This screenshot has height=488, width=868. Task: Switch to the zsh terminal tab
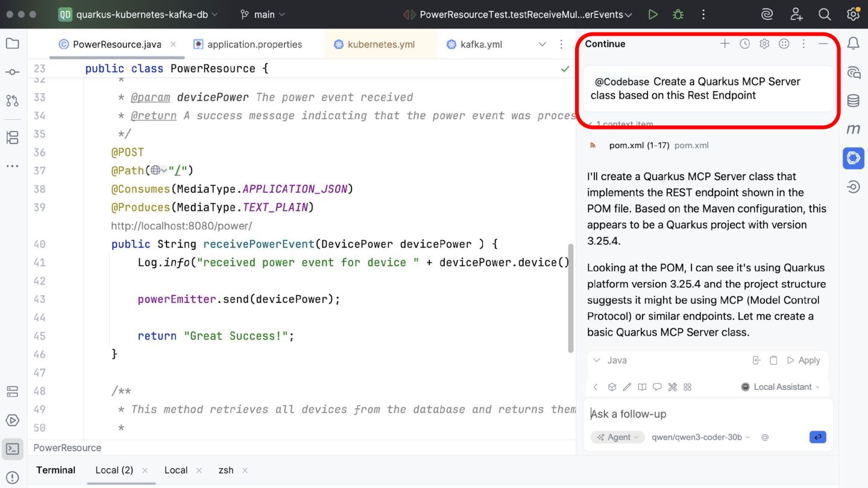click(226, 470)
